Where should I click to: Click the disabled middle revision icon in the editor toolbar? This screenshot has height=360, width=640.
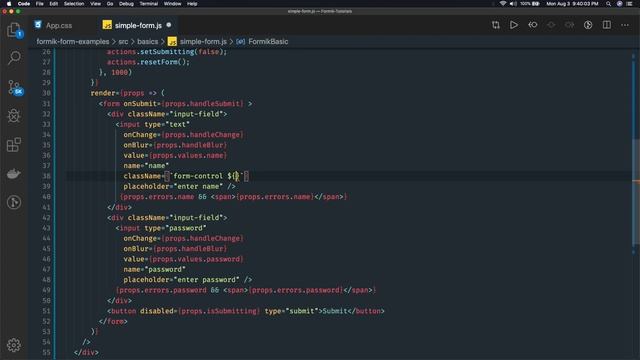(x=551, y=25)
